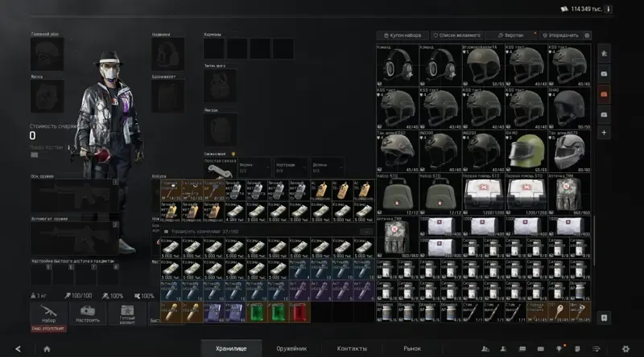Select the Наушники equipment slot

click(x=168, y=55)
